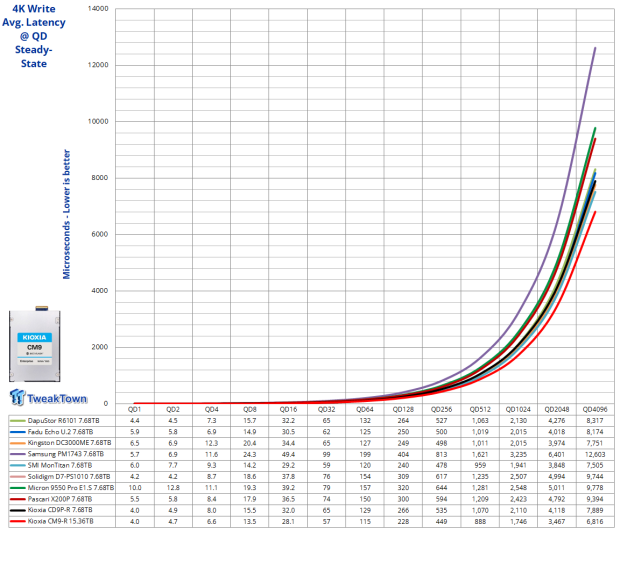620x568 pixels.
Task: Select the Samsung QD16 value '49.4'
Action: pos(288,454)
